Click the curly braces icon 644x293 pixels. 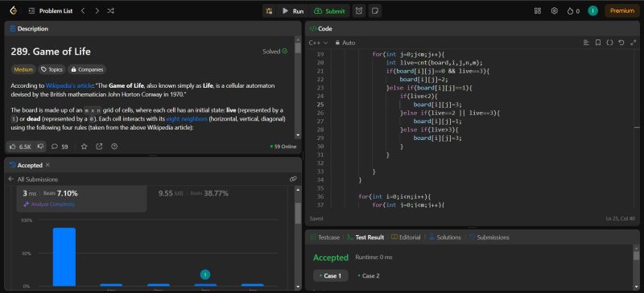click(x=610, y=43)
